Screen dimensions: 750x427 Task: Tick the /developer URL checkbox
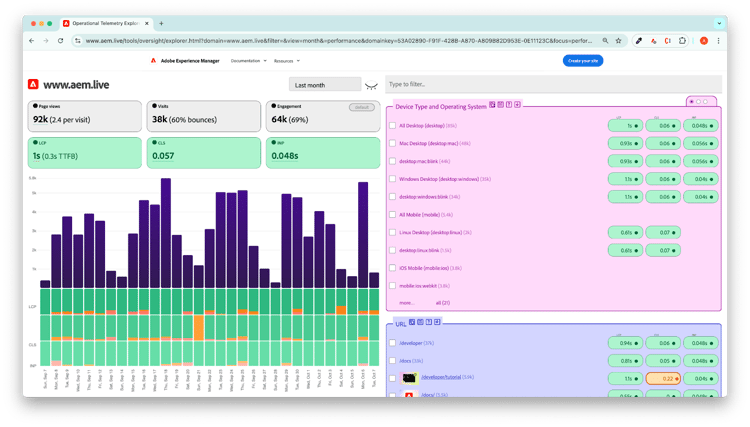pos(392,342)
